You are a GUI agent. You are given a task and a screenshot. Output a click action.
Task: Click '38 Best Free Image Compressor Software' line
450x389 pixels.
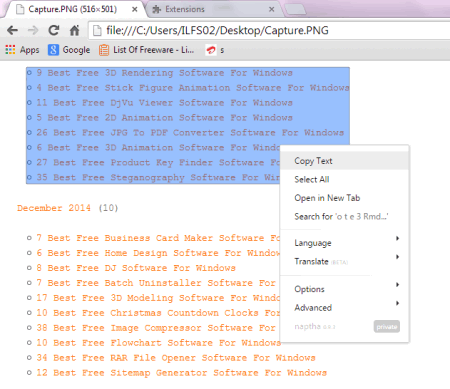tap(156, 328)
